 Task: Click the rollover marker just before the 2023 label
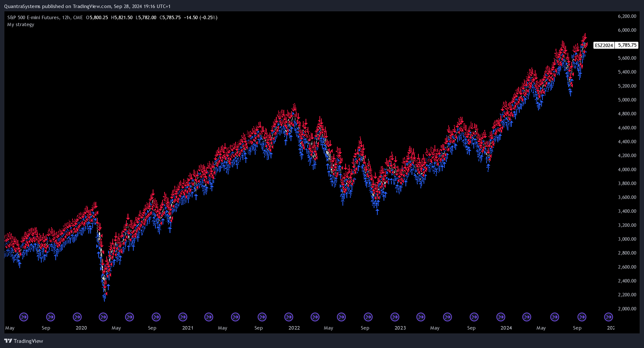[395, 317]
